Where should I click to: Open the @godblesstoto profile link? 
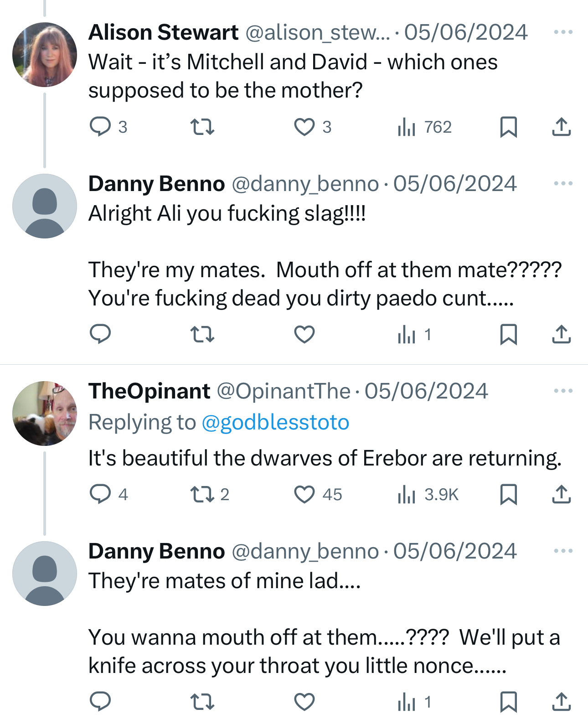click(x=275, y=422)
